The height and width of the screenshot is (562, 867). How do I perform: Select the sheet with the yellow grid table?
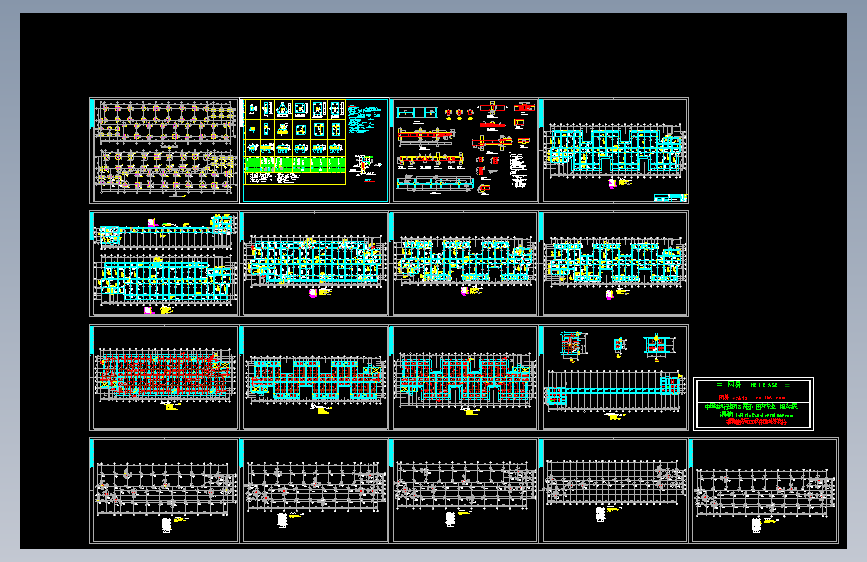point(314,150)
